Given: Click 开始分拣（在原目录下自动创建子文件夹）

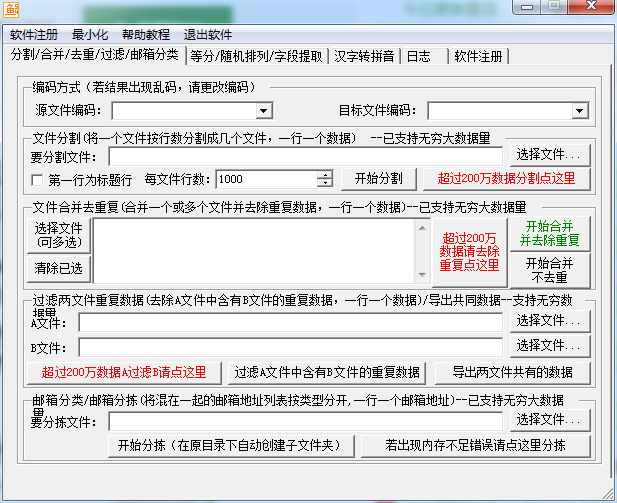Looking at the screenshot, I should pyautogui.click(x=231, y=446).
